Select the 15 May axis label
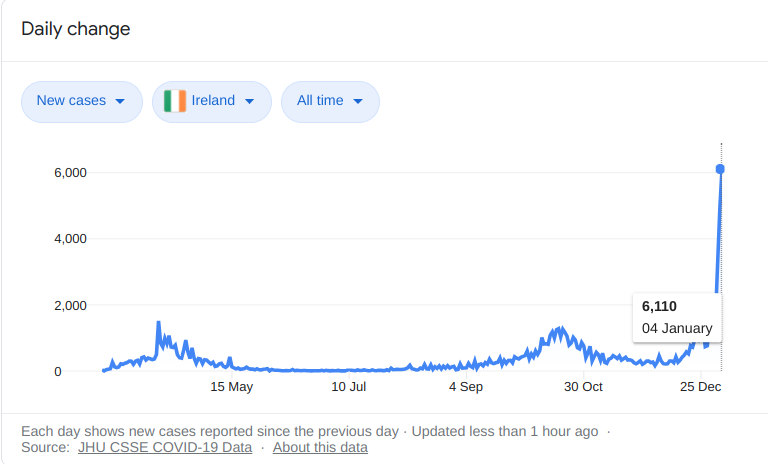Screen dimensions: 768x464 (x=232, y=386)
